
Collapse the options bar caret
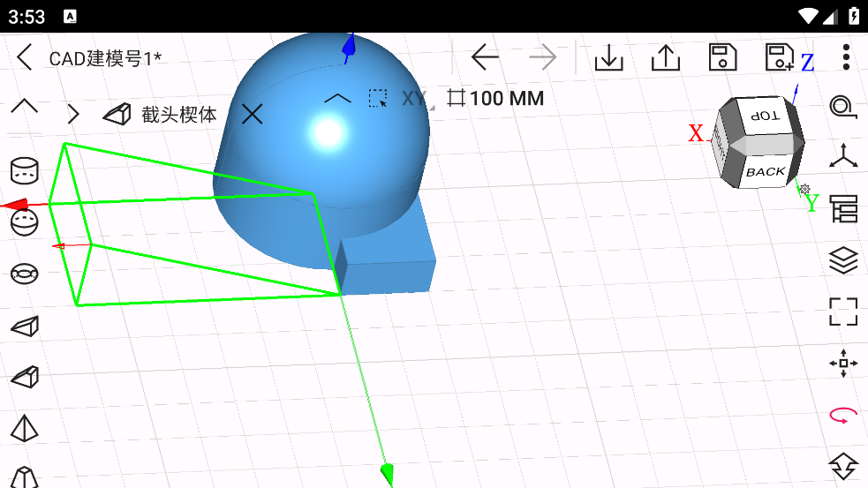[337, 99]
